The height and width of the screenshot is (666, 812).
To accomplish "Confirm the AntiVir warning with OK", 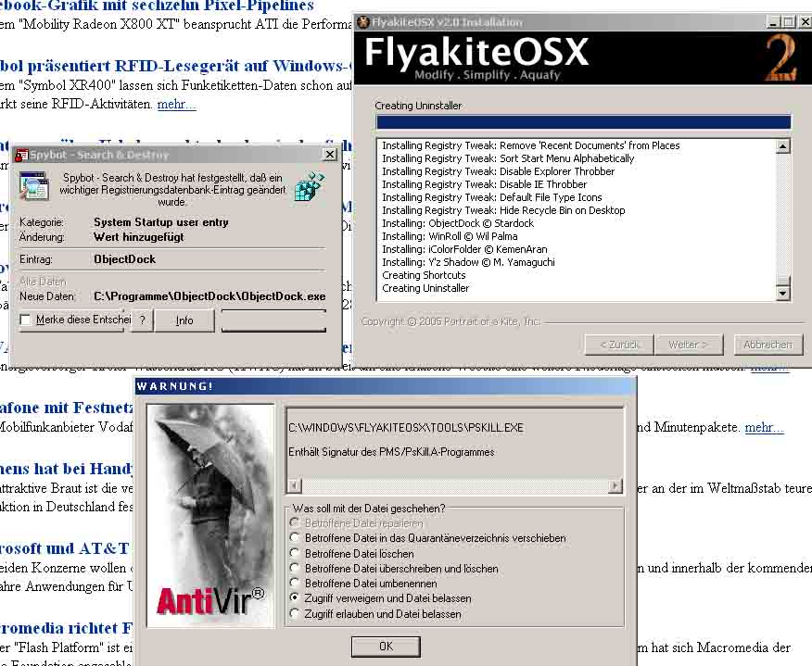I will point(386,647).
